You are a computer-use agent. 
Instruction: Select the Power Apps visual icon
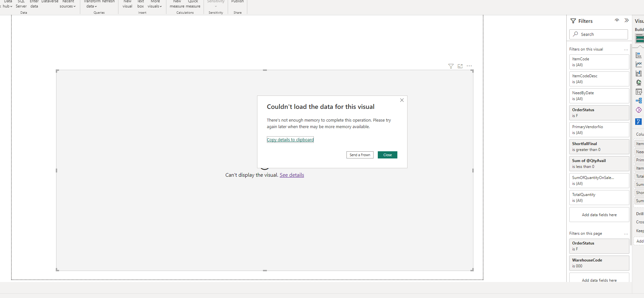639,110
